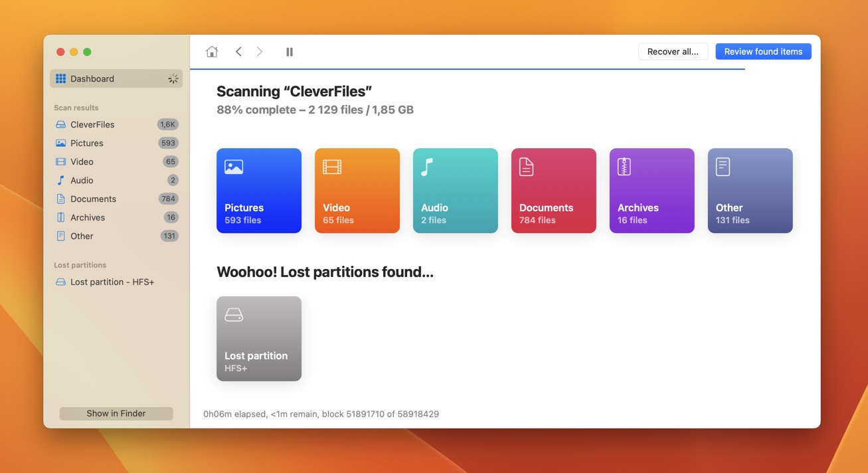Image resolution: width=868 pixels, height=473 pixels.
Task: Click the 16 count badge in the sidebar
Action: click(x=171, y=217)
